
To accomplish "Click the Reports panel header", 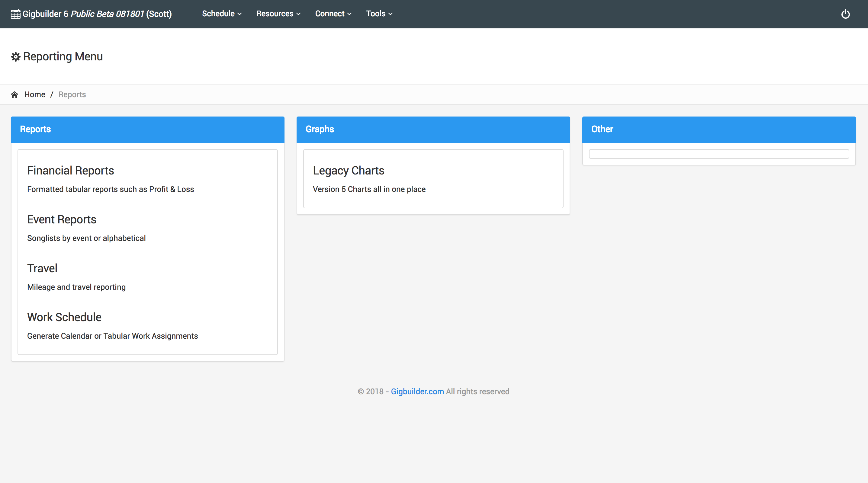I will pos(148,129).
